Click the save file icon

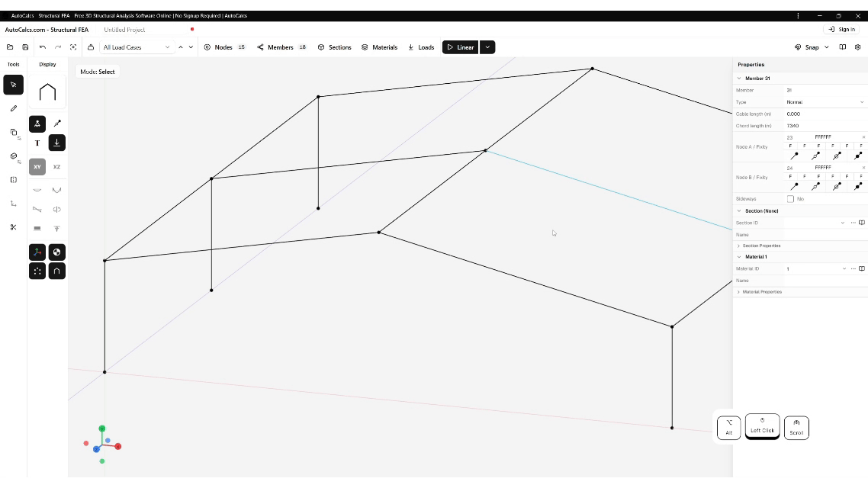pyautogui.click(x=25, y=47)
